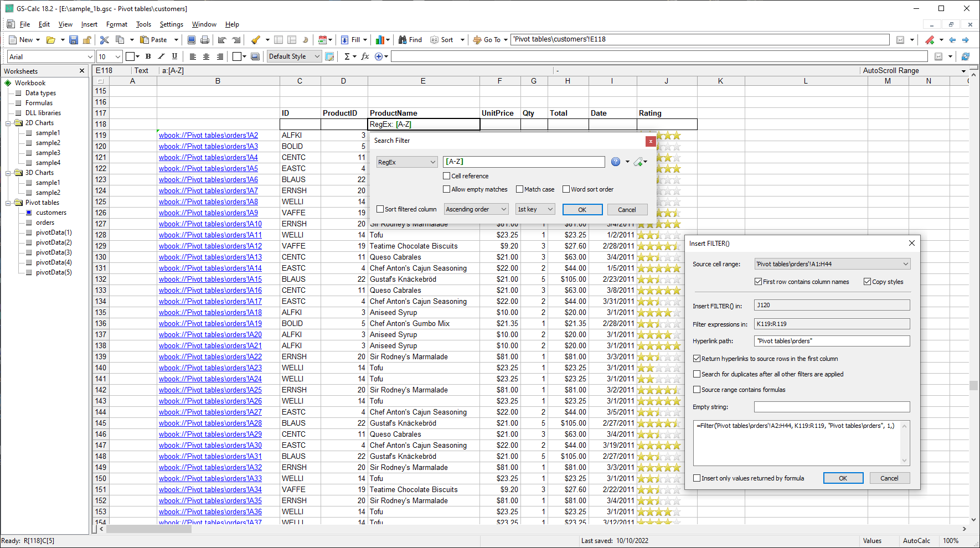The height and width of the screenshot is (548, 980).
Task: Click the Sum sigma icon
Action: click(x=347, y=56)
